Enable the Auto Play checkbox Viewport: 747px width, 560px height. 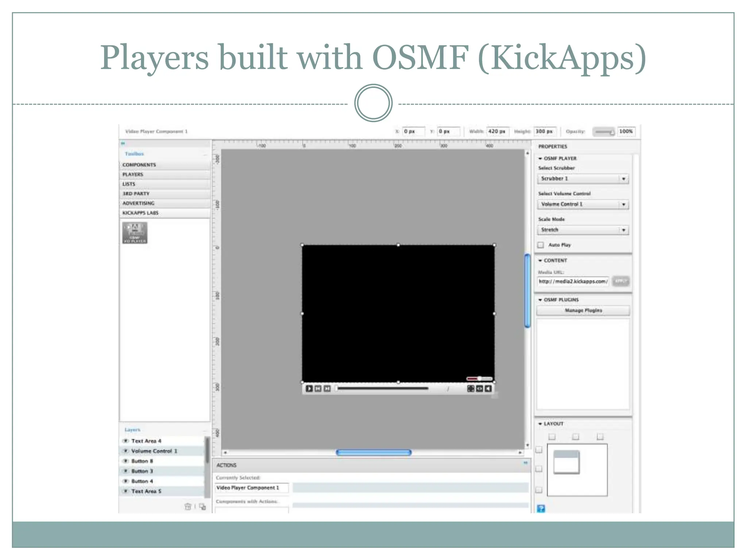(541, 245)
